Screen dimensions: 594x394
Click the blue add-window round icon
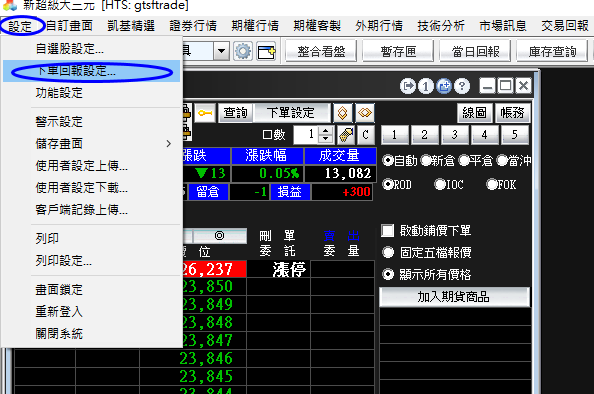tap(444, 86)
